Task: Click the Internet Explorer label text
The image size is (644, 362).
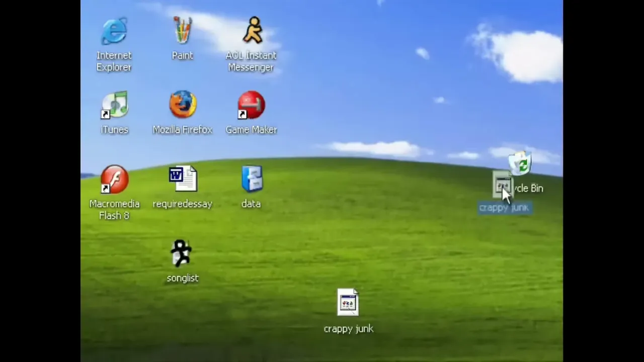Action: pyautogui.click(x=114, y=61)
